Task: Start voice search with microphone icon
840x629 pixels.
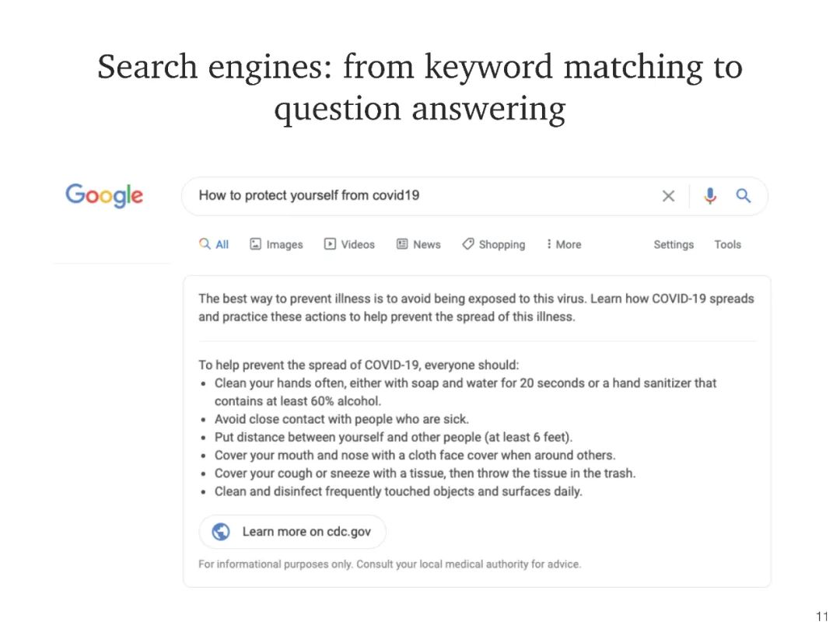Action: click(x=710, y=196)
